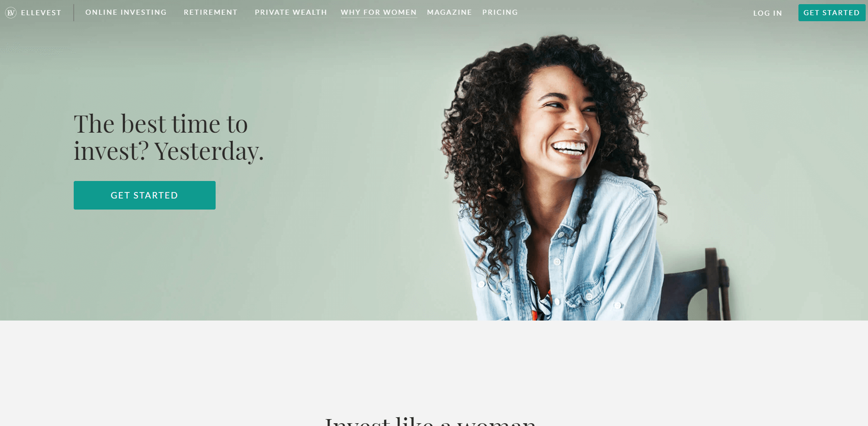This screenshot has width=868, height=426.
Task: Click the headline 'The best time to invest? Yesterday.'
Action: click(x=169, y=137)
